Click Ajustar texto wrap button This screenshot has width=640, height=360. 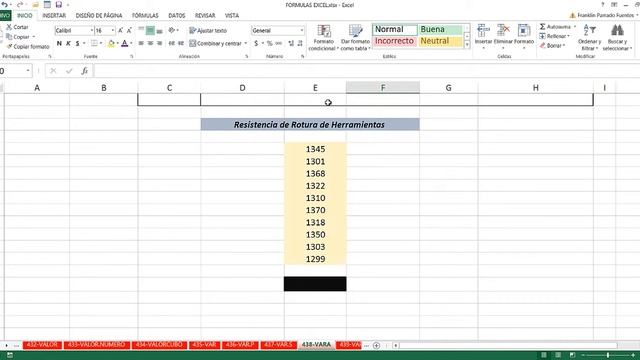(x=208, y=31)
